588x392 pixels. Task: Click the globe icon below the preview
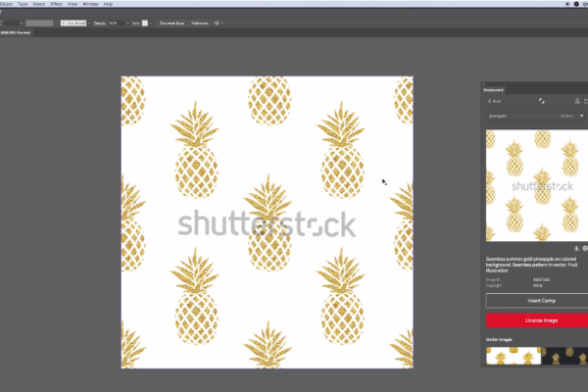(585, 248)
